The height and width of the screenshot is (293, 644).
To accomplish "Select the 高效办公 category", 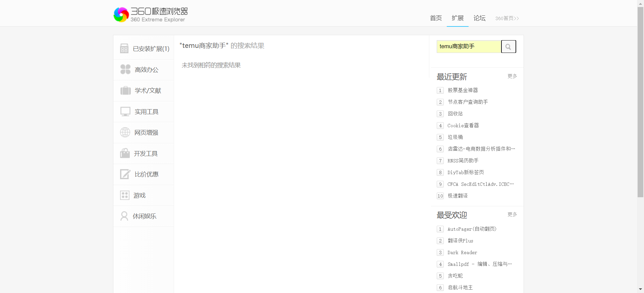I will [x=144, y=70].
